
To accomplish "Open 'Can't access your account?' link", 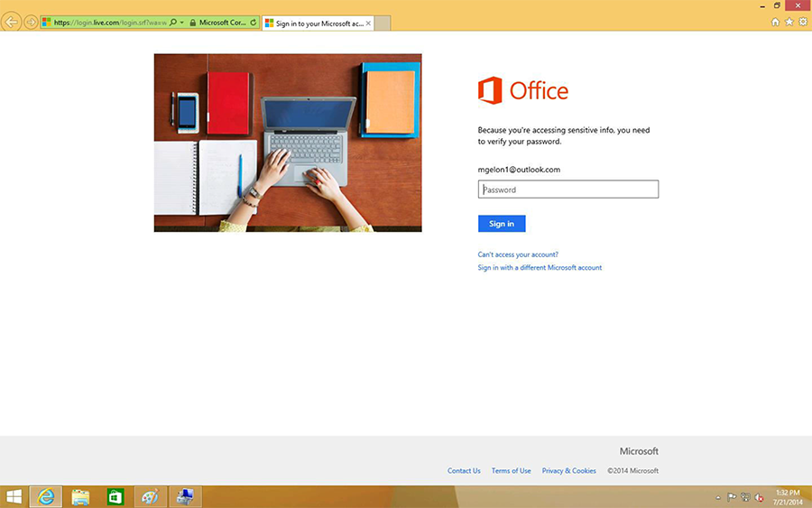I will 518,254.
